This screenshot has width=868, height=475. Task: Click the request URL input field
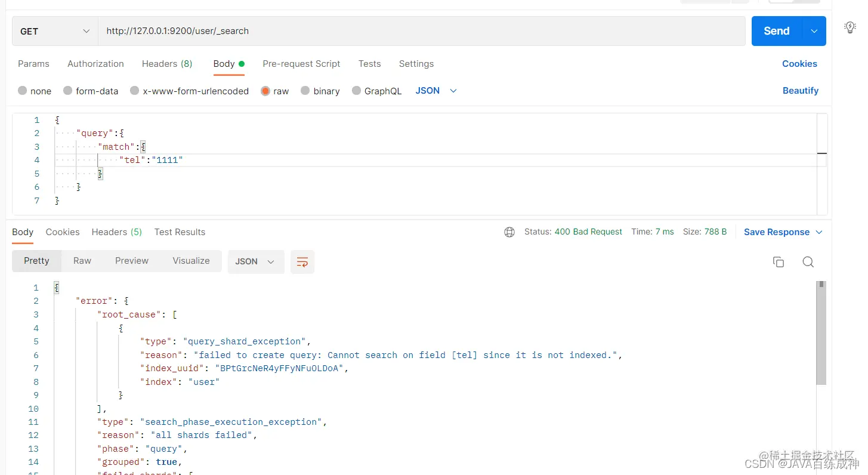[x=422, y=31]
